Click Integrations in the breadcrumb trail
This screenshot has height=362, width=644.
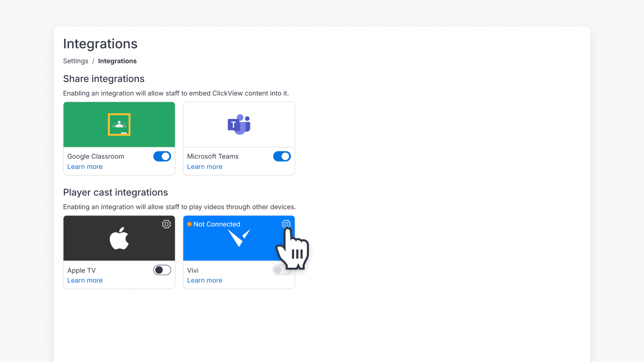click(x=117, y=61)
